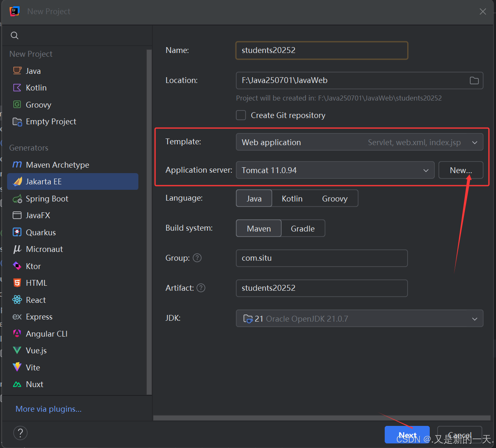
Task: Select the Groovy project icon
Action: pos(17,104)
